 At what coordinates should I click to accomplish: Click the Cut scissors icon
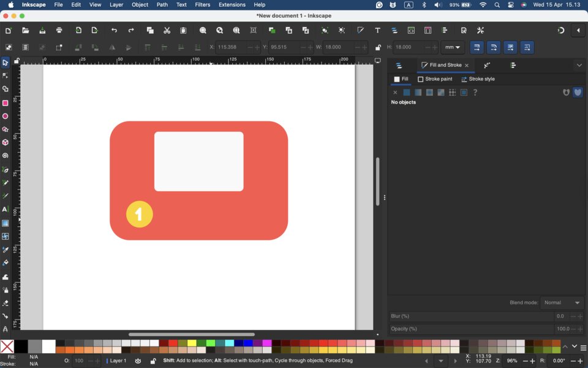[x=167, y=31]
